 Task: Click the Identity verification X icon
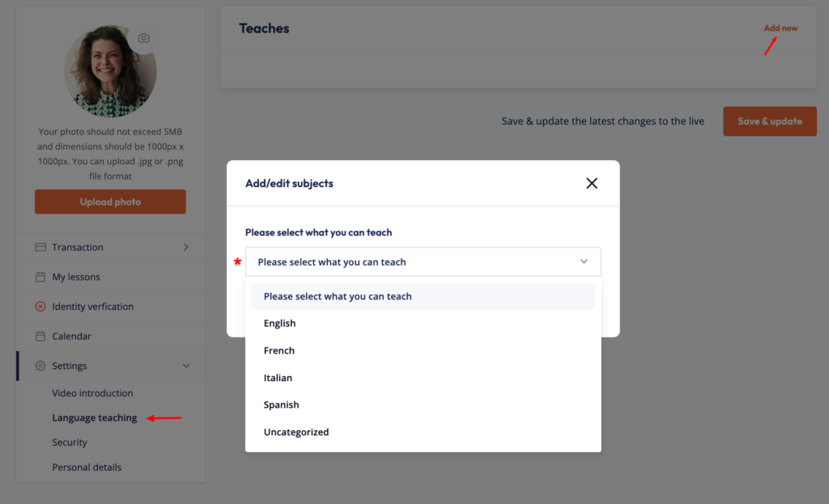[x=40, y=307]
